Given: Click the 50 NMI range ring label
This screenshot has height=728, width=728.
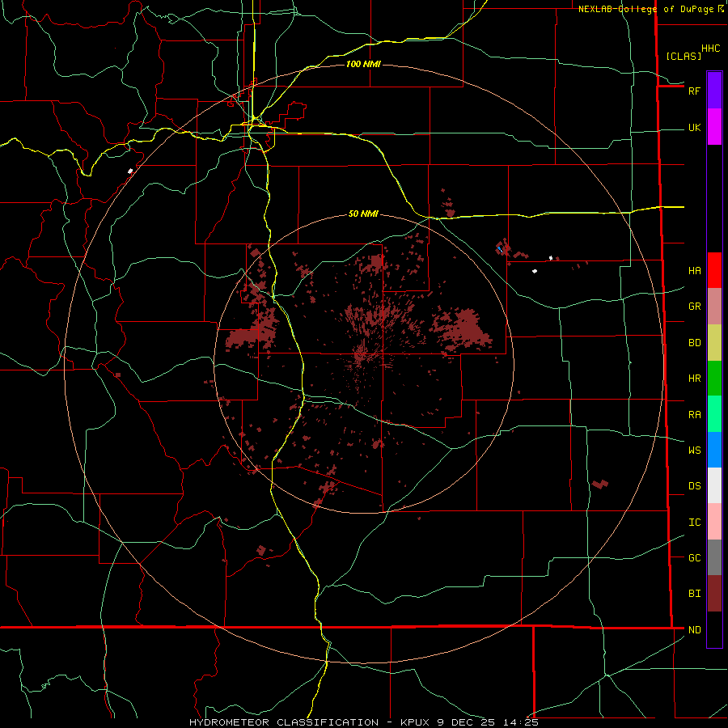Looking at the screenshot, I should [363, 214].
